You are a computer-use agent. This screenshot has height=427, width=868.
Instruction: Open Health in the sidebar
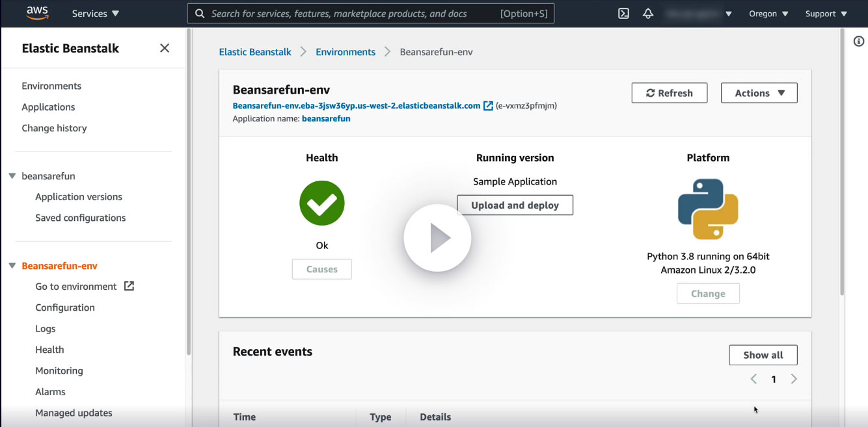pyautogui.click(x=49, y=350)
